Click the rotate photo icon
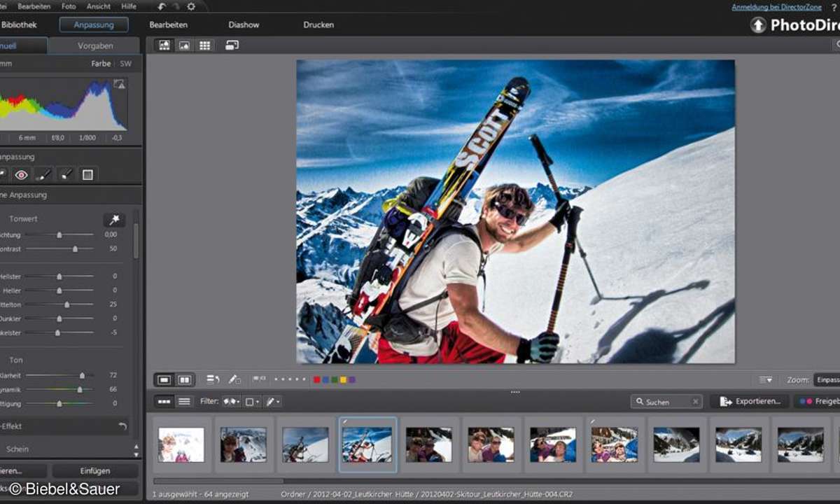This screenshot has width=840, height=504. [213, 379]
